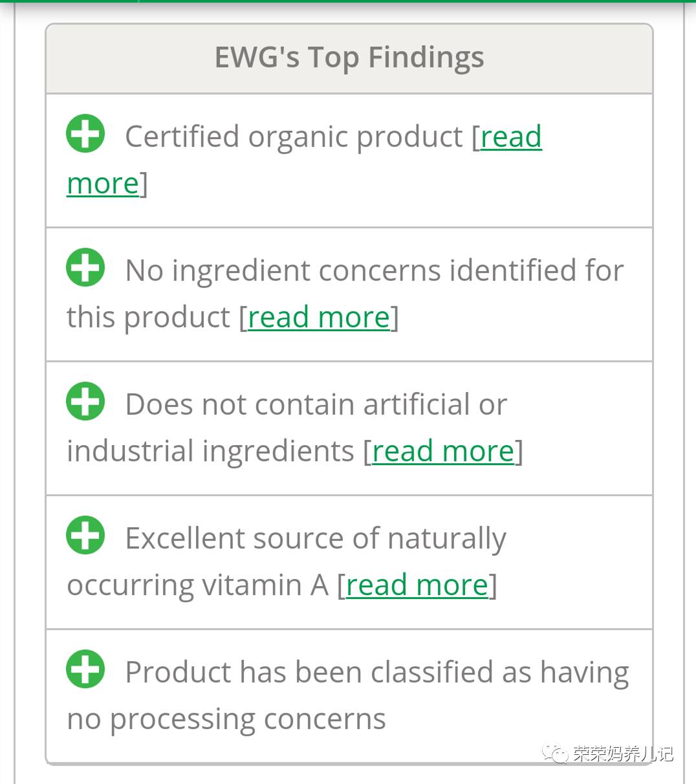Follow read more link for No ingredient concerns

(319, 318)
